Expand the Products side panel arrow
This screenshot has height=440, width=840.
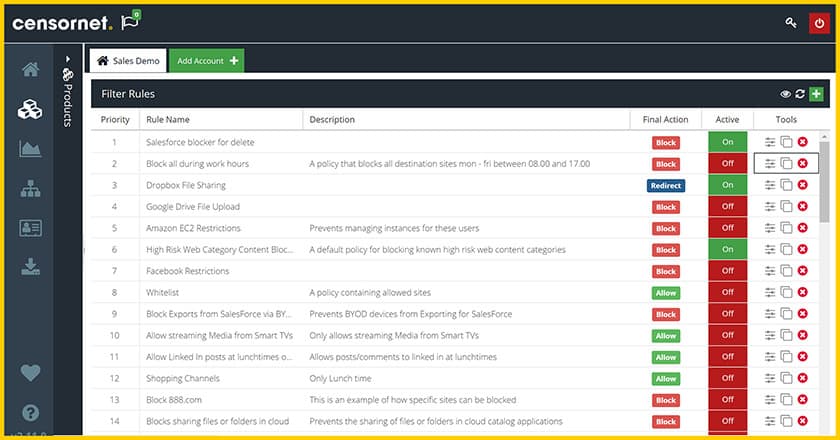click(x=68, y=59)
